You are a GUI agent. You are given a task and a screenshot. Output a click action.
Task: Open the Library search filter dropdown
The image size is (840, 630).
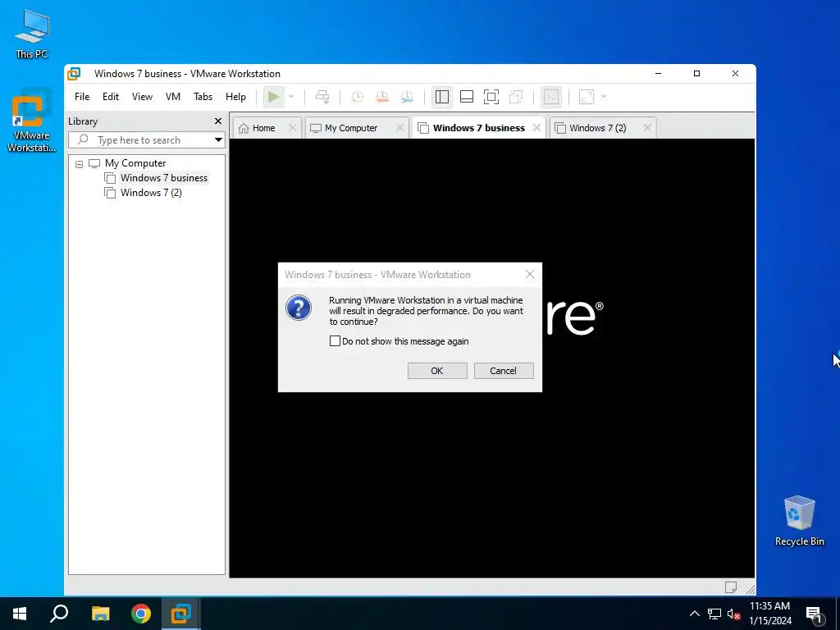(218, 140)
